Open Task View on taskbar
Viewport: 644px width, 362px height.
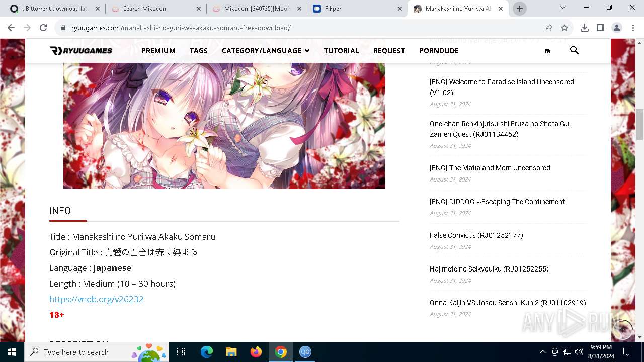coord(181,352)
